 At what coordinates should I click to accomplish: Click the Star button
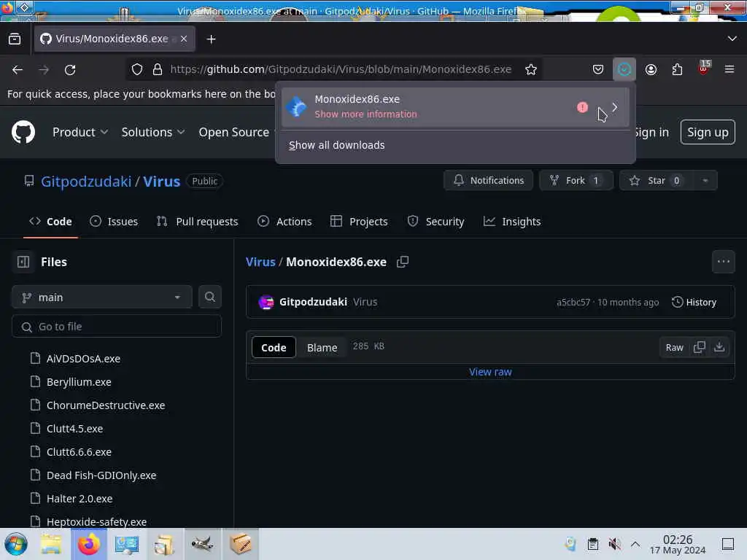(x=657, y=181)
